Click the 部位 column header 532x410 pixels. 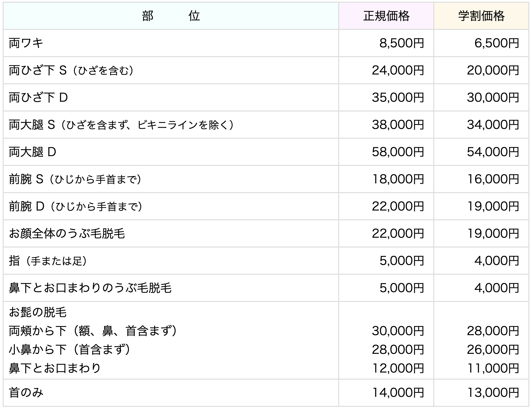pos(171,16)
